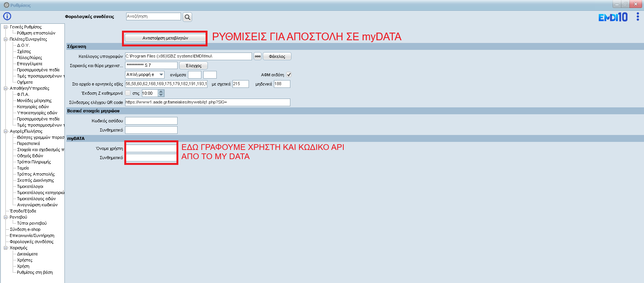The width and height of the screenshot is (644, 283).
Task: Click the myDATA Όνομα χρήστη field
Action: [151, 148]
